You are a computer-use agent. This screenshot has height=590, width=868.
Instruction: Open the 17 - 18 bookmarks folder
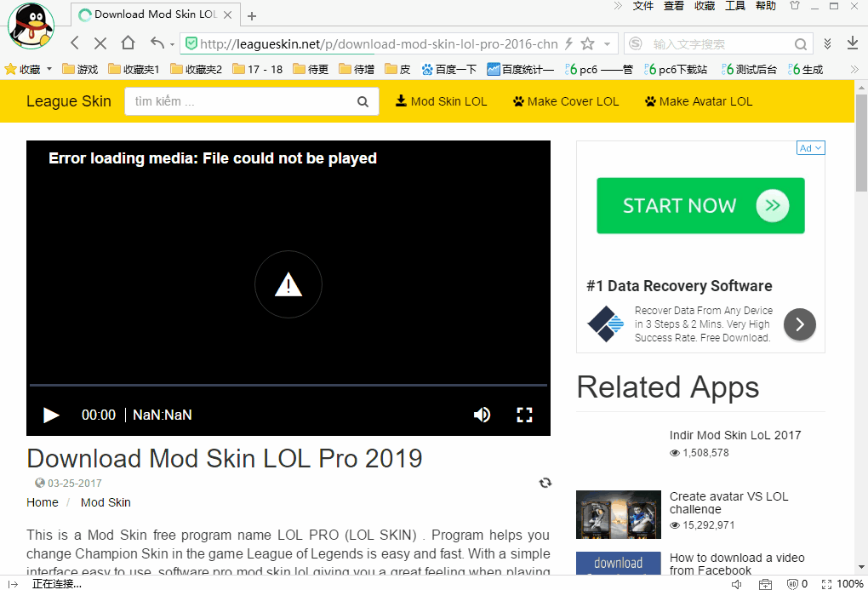point(257,69)
